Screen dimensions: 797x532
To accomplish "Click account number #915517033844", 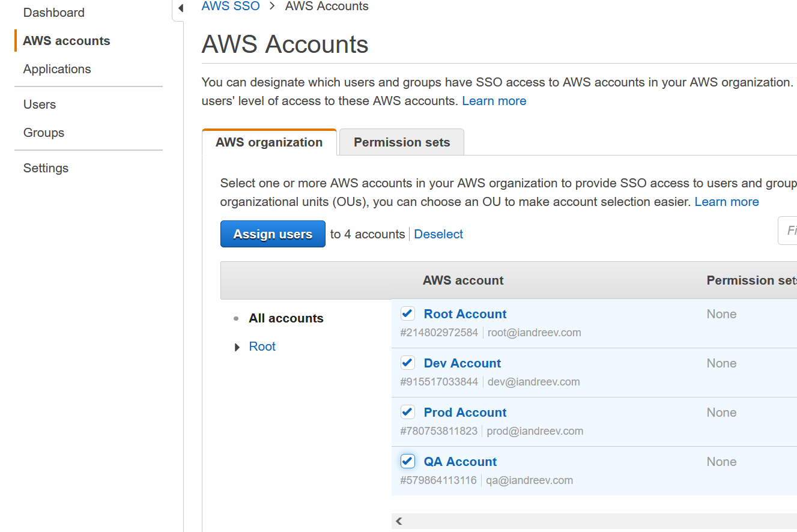I will (x=439, y=382).
